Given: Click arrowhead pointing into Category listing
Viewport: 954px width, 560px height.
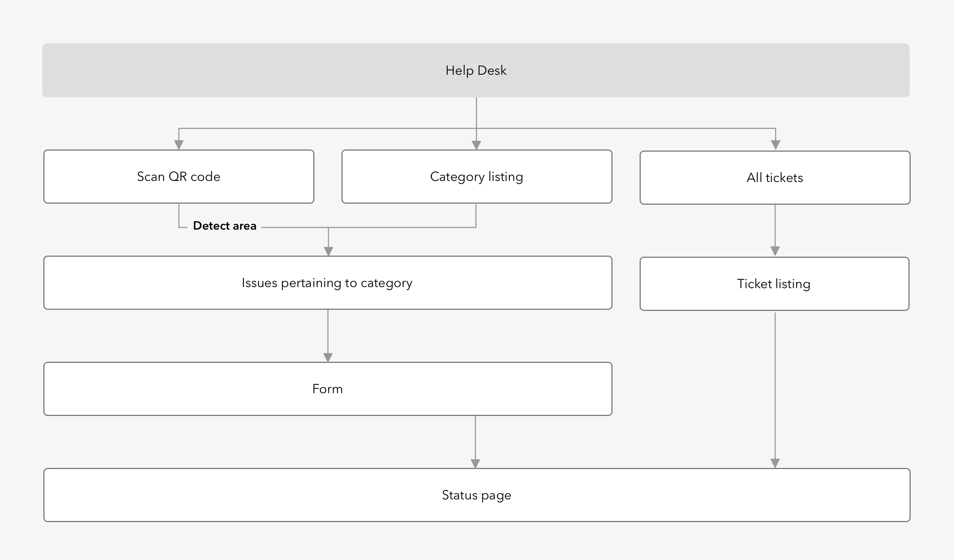Looking at the screenshot, I should (x=476, y=145).
